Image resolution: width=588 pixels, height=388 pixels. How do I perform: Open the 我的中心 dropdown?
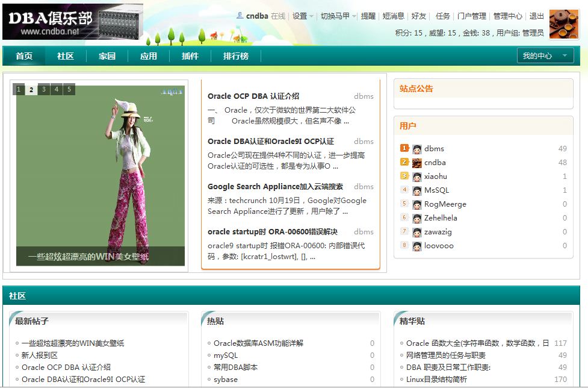[545, 56]
